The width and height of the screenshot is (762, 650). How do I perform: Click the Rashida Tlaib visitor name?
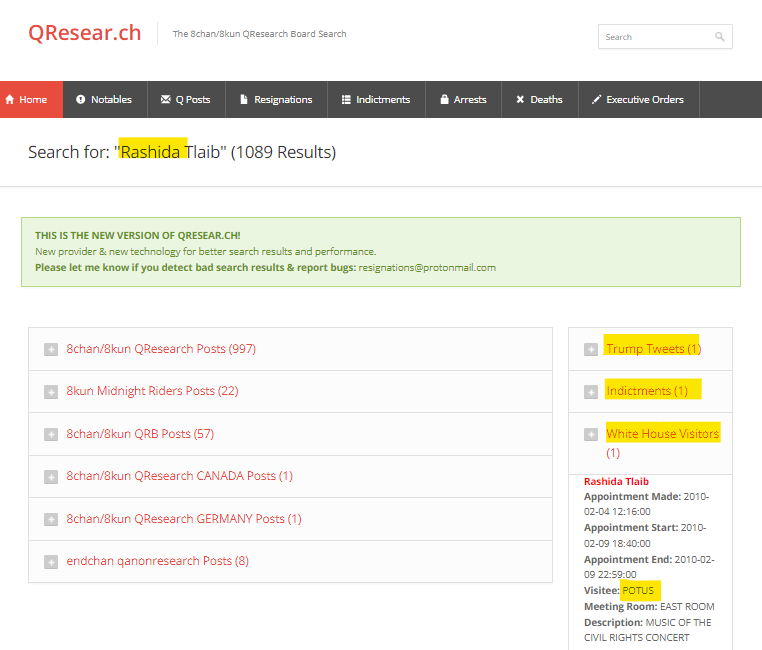coord(616,481)
